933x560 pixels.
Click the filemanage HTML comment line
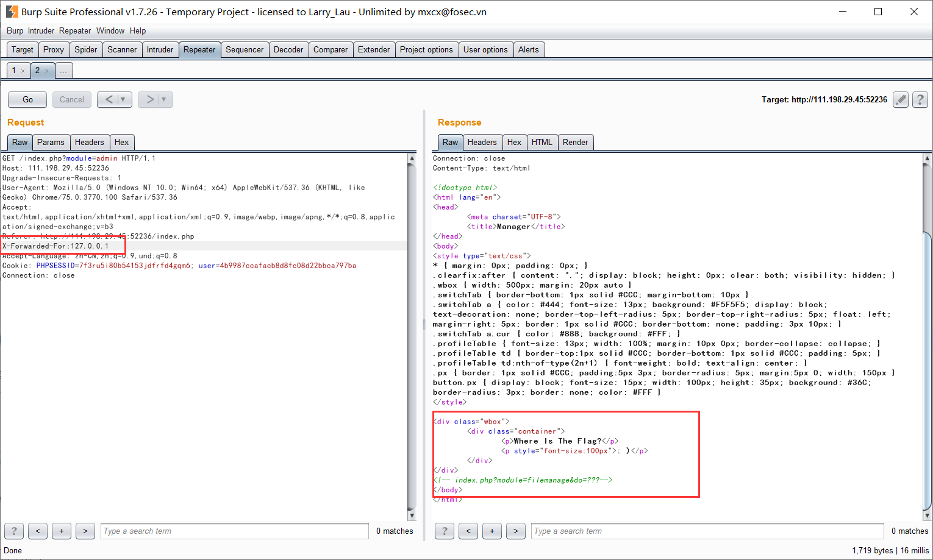click(x=523, y=480)
